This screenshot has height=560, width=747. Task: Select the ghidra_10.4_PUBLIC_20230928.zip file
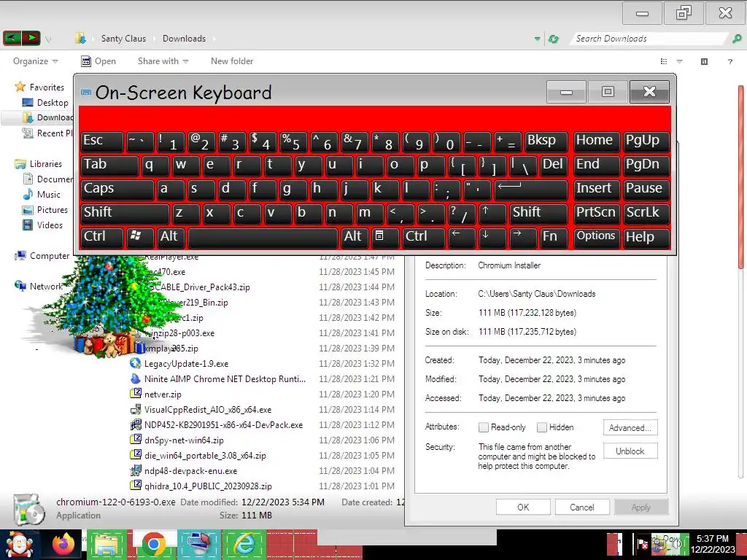[x=208, y=486]
